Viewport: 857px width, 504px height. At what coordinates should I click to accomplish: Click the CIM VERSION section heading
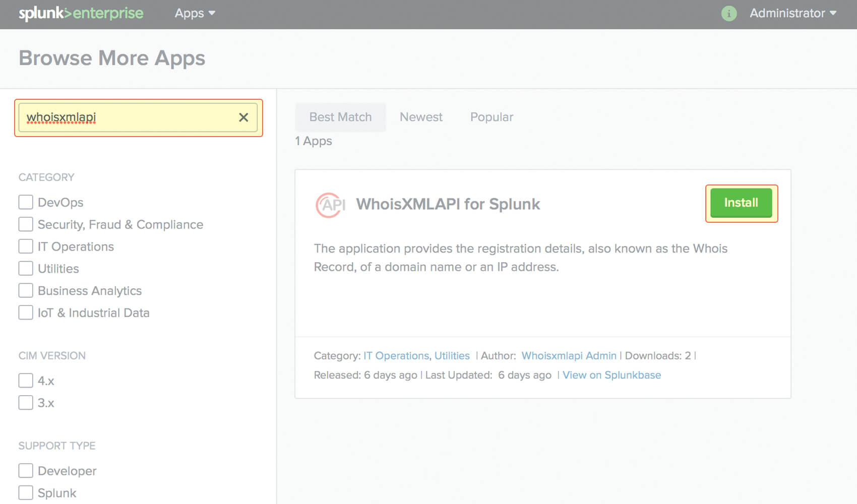tap(52, 356)
